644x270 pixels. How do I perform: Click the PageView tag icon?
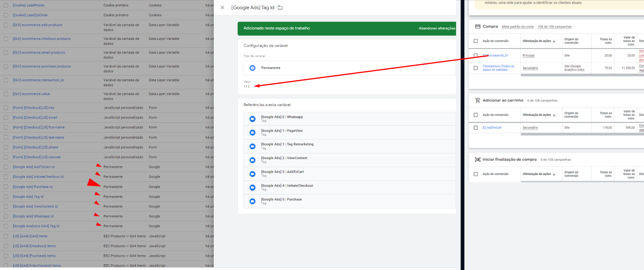coord(253,133)
